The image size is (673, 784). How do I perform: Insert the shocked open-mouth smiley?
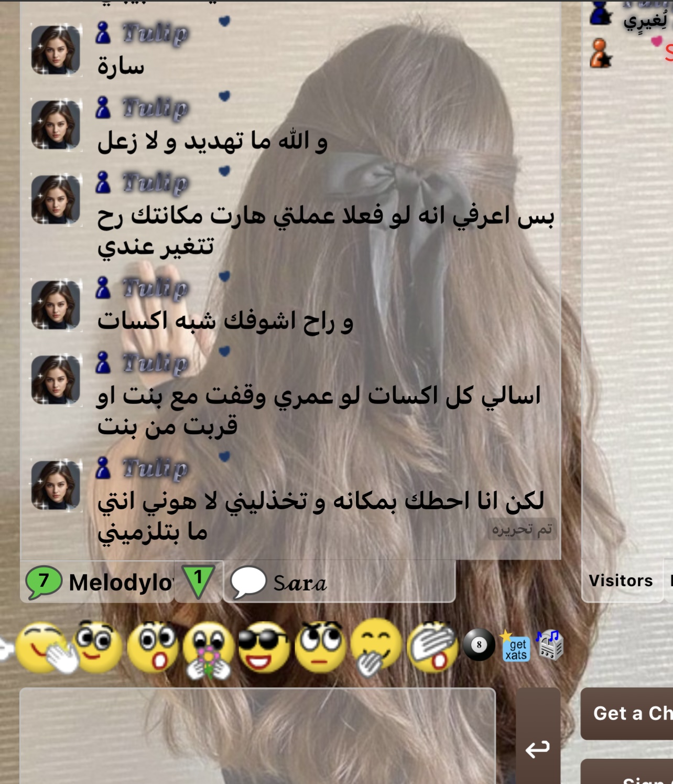pos(153,648)
